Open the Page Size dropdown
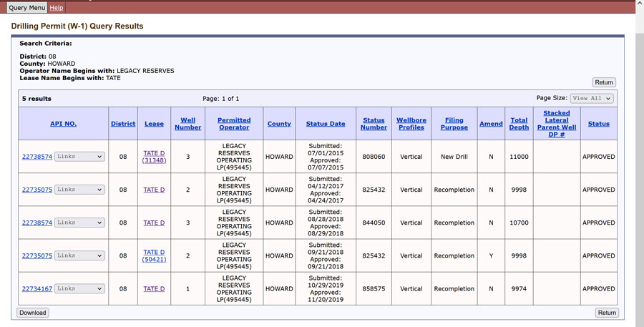644x327 pixels. [592, 98]
